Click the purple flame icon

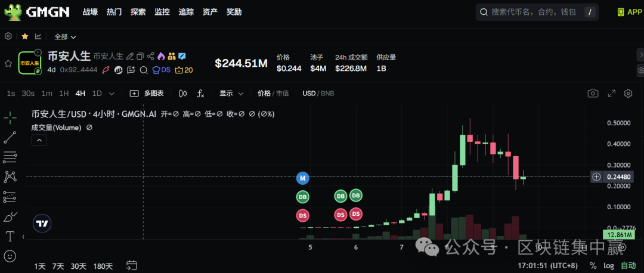tap(161, 56)
